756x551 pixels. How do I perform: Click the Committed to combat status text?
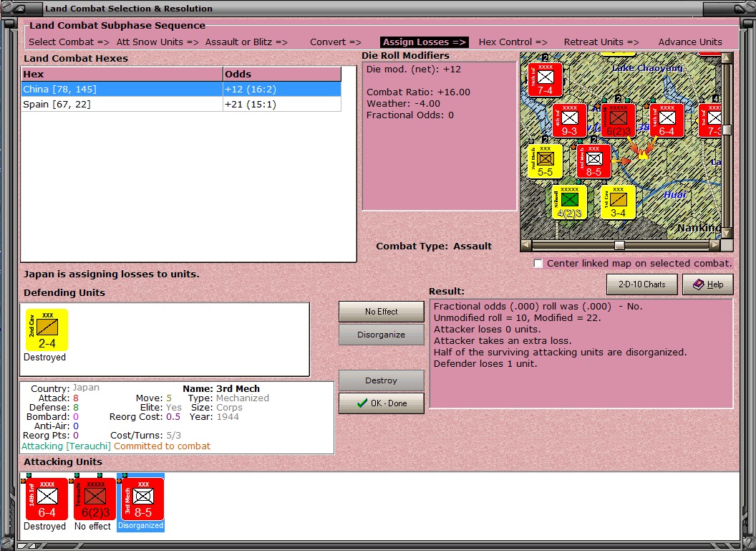[162, 446]
